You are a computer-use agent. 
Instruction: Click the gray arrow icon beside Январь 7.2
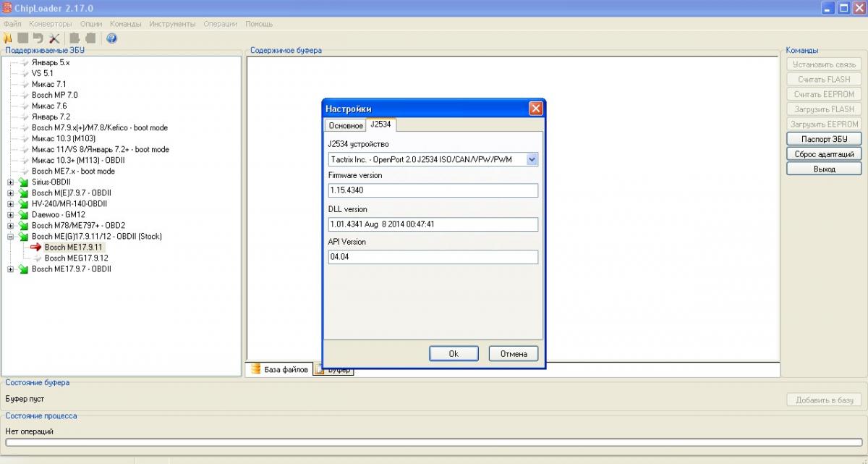[25, 117]
